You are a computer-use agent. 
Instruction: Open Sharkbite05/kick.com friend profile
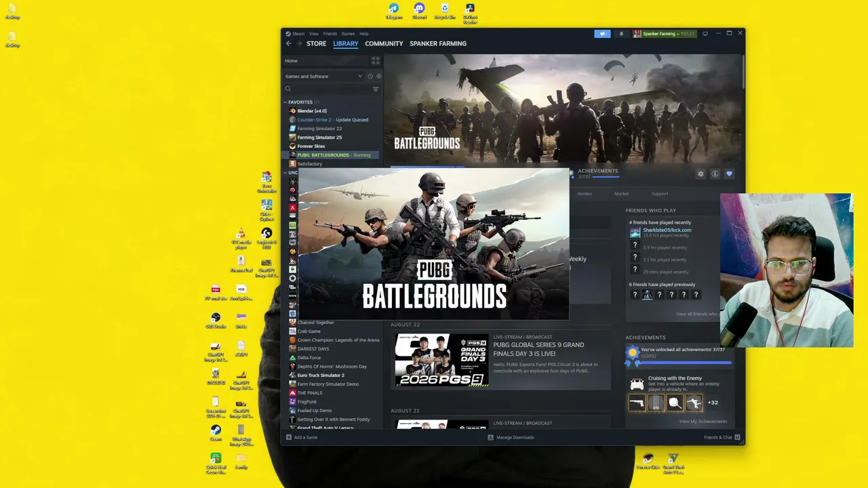click(667, 230)
